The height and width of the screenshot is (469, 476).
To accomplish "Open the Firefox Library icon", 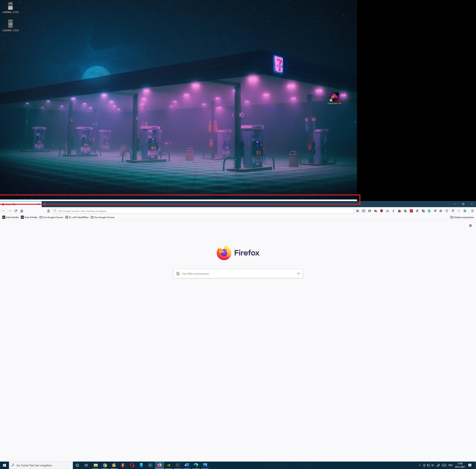I will [x=358, y=211].
